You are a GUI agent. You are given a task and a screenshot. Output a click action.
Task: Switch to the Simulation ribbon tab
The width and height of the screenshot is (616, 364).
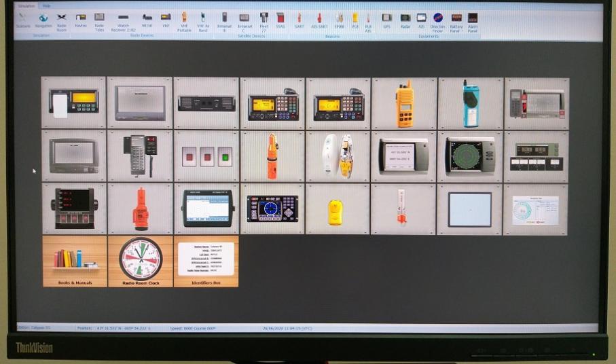[26, 5]
